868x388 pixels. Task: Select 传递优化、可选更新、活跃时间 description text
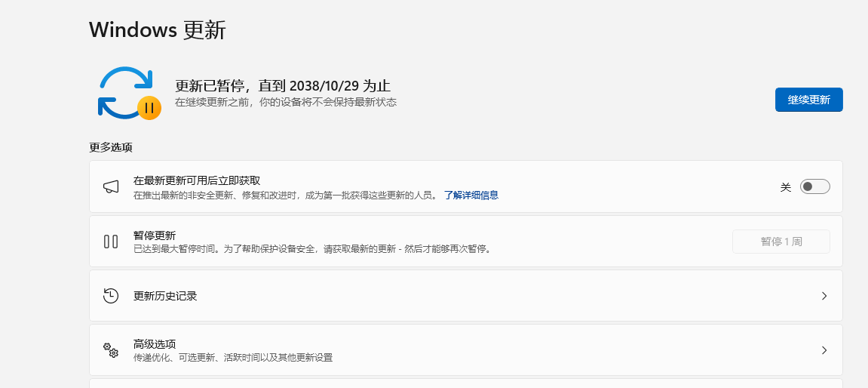point(233,358)
